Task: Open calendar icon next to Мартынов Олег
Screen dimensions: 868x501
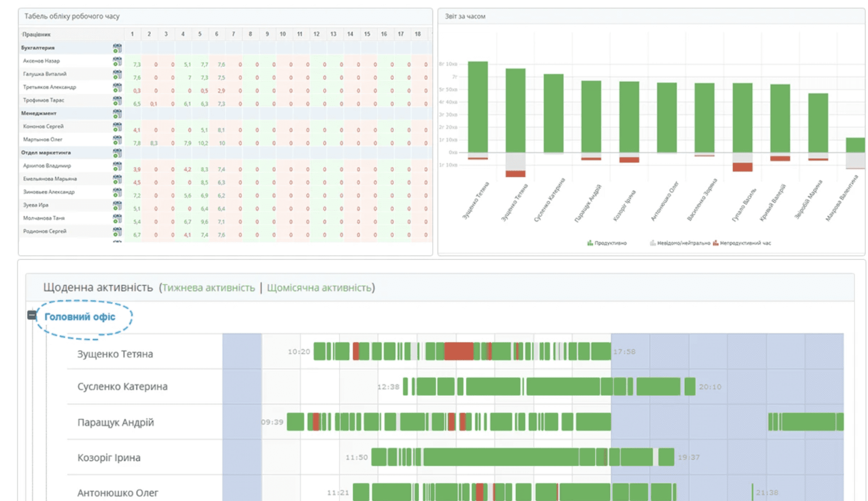Action: pos(117,140)
